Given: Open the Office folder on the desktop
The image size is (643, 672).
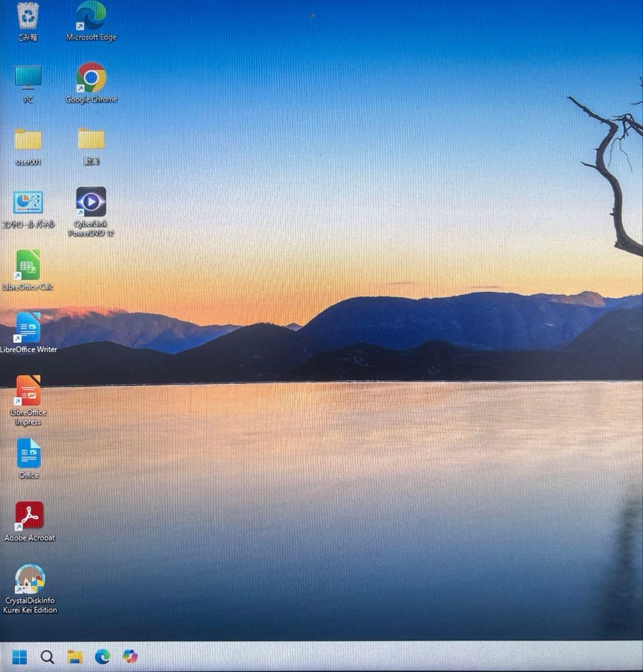Looking at the screenshot, I should click(27, 454).
